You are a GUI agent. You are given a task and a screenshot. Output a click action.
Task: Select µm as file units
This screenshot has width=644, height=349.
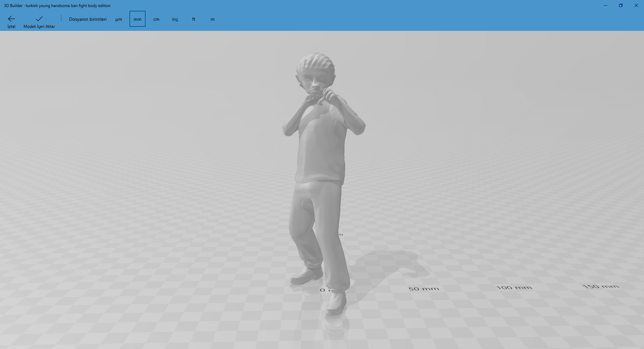click(119, 19)
